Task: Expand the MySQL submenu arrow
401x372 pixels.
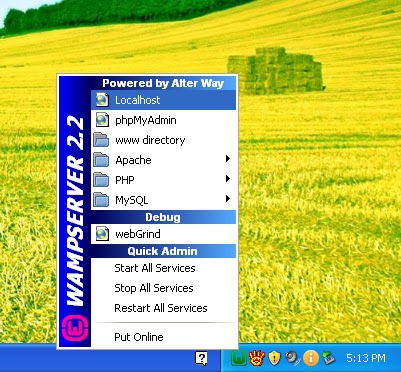Action: click(228, 199)
